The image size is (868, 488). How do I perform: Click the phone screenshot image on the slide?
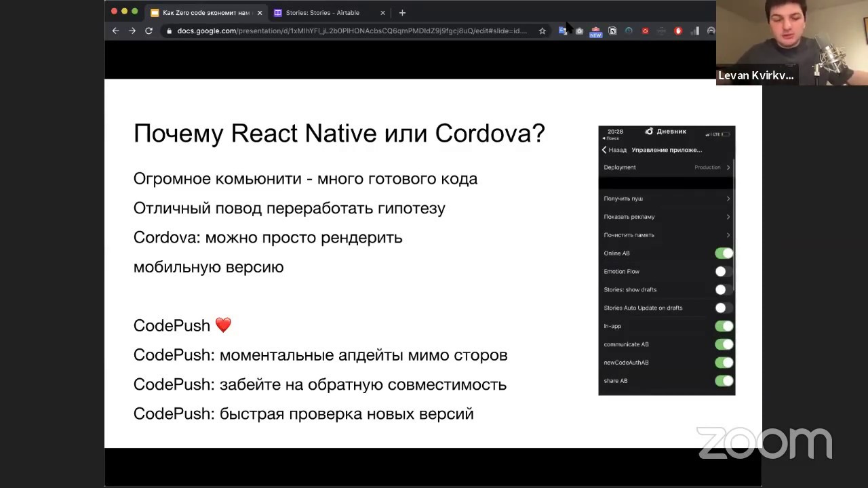[667, 260]
